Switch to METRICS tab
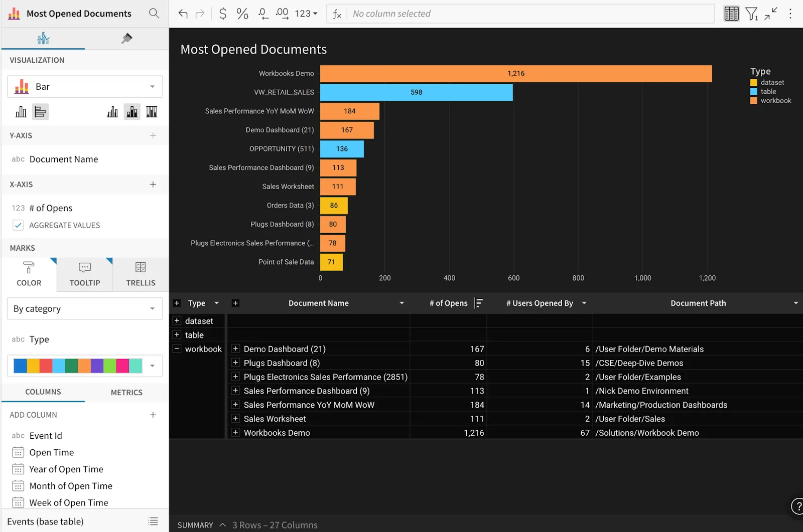803x532 pixels. [x=126, y=392]
